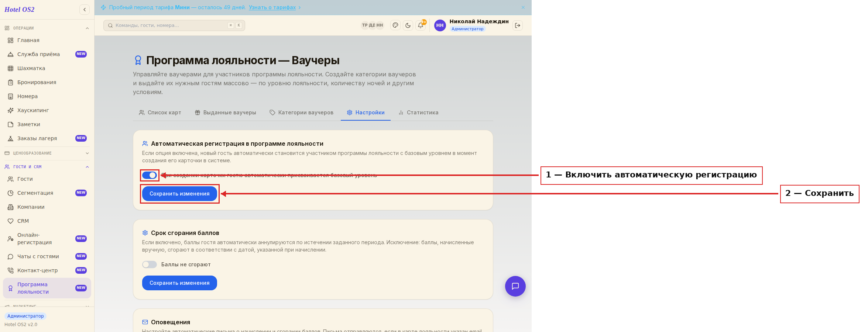Open Главная in the sidebar
The width and height of the screenshot is (868, 332).
[47, 40]
